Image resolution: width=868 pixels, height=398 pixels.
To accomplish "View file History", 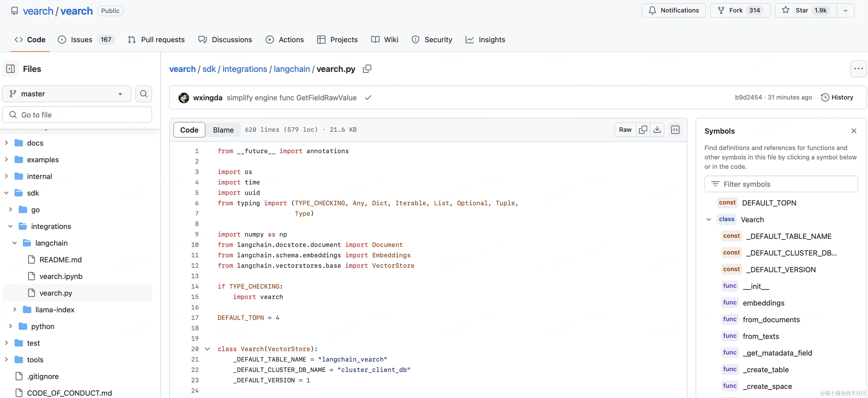I will pyautogui.click(x=837, y=97).
